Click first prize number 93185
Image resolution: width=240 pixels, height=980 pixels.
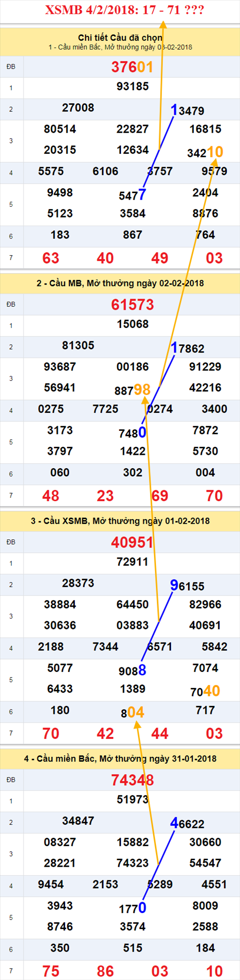132,86
